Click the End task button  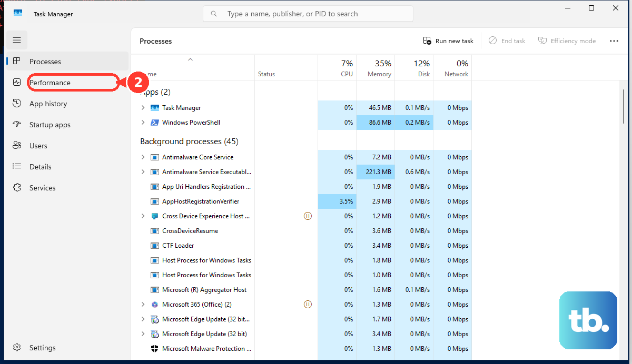click(x=507, y=41)
